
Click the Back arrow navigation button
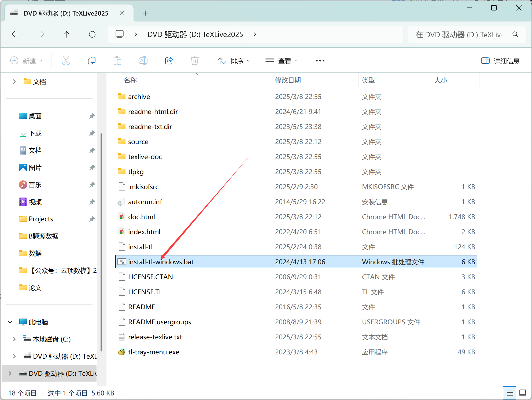(x=15, y=34)
